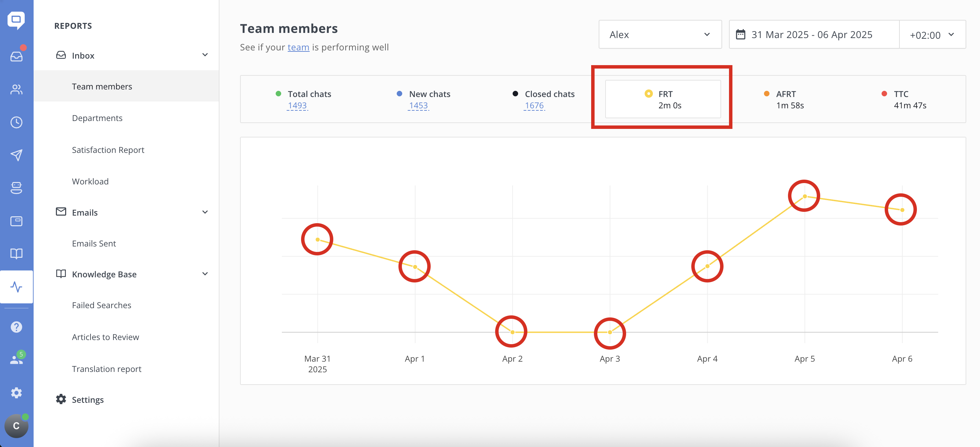Collapse the Emails section chevron
The height and width of the screenshot is (447, 980).
[205, 212]
